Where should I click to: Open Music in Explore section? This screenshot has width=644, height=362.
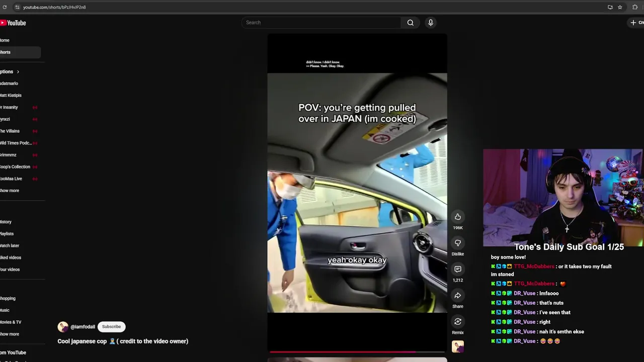(5, 310)
